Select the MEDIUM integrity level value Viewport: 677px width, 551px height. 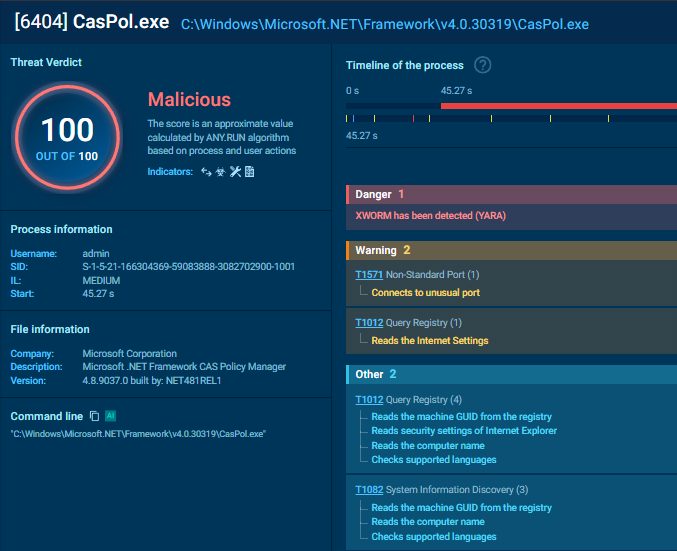[101, 280]
